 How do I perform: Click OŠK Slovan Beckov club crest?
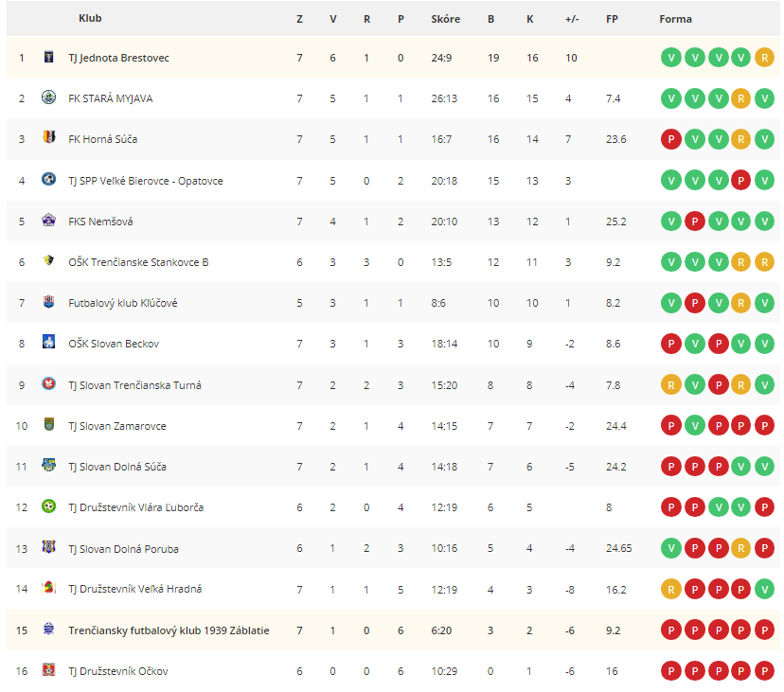click(x=48, y=342)
